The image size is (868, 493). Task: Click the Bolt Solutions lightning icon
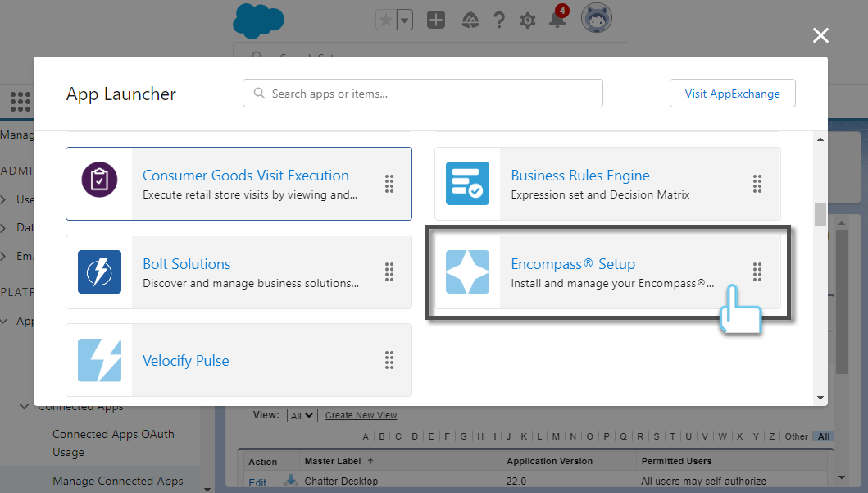click(x=100, y=272)
